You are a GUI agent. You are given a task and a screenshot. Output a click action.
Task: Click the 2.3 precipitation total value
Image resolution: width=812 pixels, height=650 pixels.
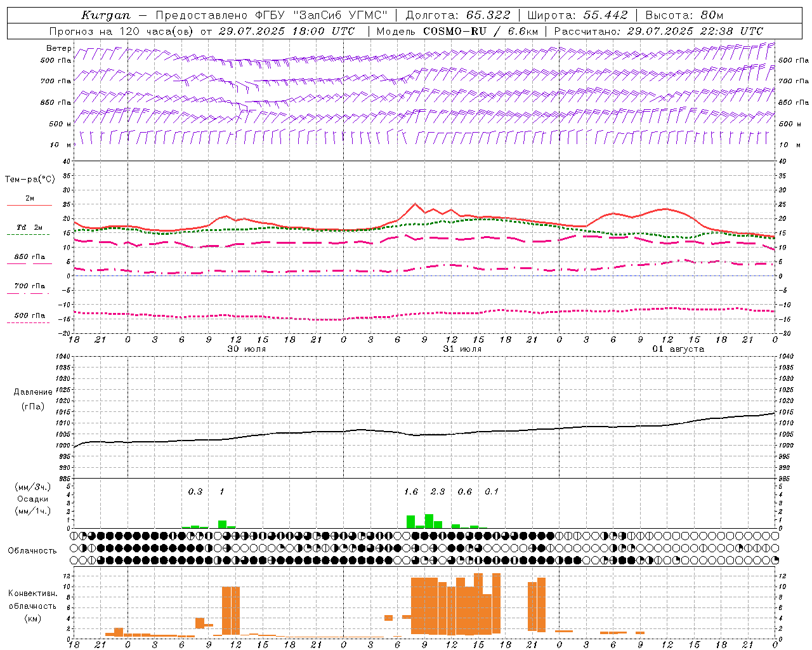point(438,491)
